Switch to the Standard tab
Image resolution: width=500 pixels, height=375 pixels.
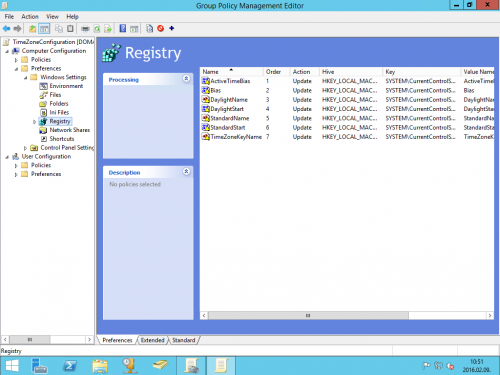point(184,340)
